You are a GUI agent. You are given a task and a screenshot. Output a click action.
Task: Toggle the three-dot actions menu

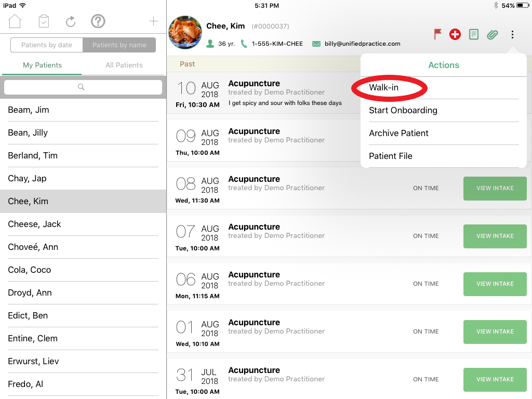pyautogui.click(x=512, y=35)
